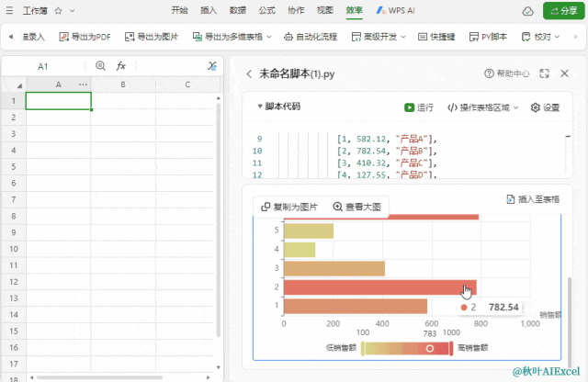
Task: Open the 公式 ribbon tab
Action: (266, 10)
